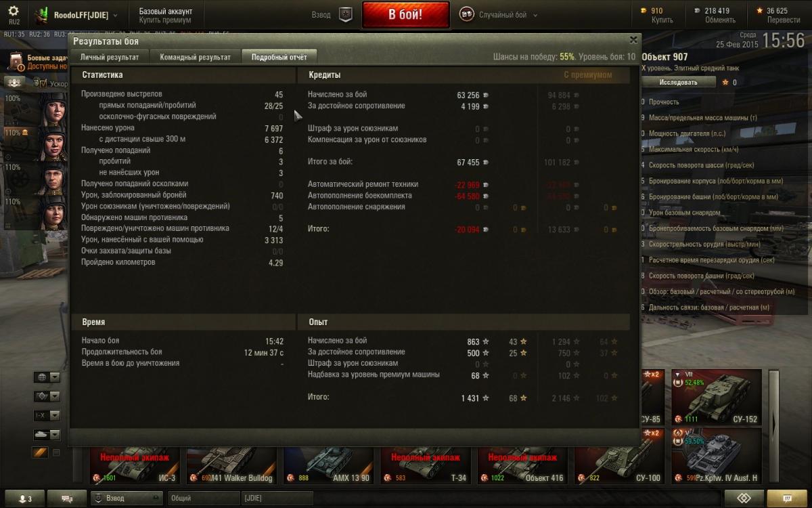Click the Взвод platoon badge icon
The width and height of the screenshot is (812, 508).
tap(345, 14)
